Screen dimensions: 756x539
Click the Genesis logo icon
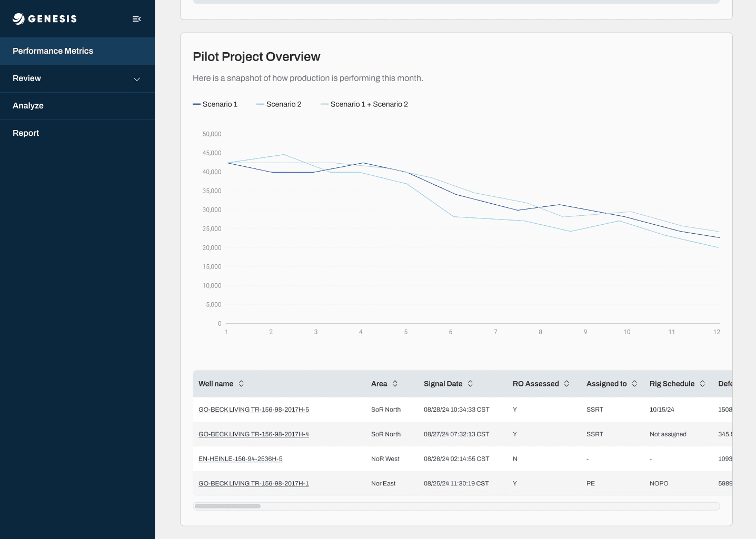click(x=18, y=19)
